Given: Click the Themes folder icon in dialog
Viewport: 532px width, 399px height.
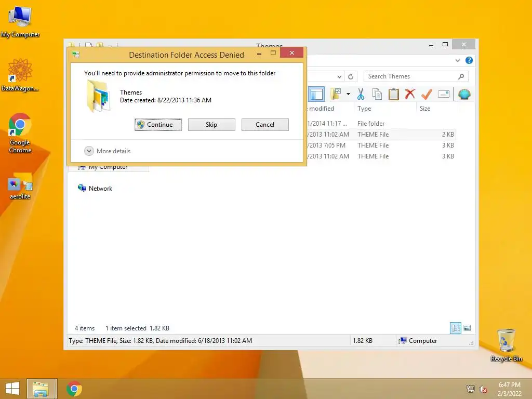Looking at the screenshot, I should click(x=98, y=96).
